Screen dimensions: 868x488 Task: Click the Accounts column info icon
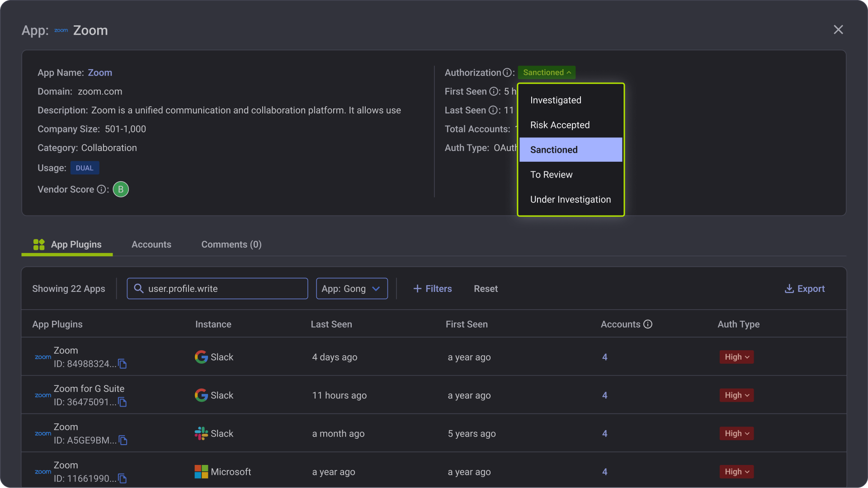pos(648,324)
